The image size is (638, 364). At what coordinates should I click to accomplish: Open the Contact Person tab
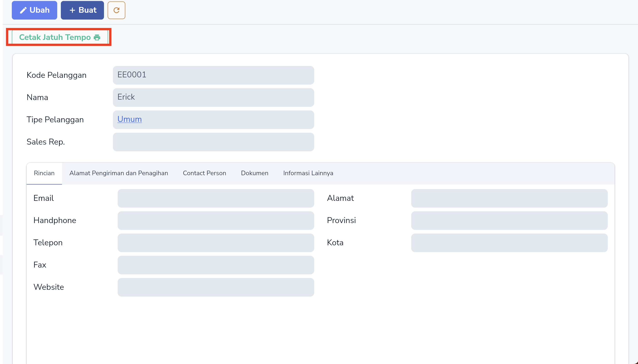pos(205,173)
